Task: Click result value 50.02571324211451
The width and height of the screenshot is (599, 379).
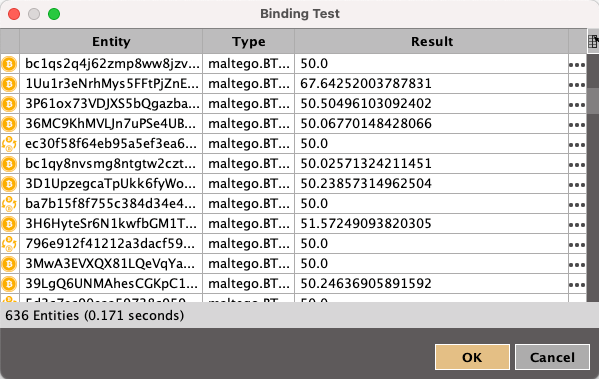Action: (366, 164)
